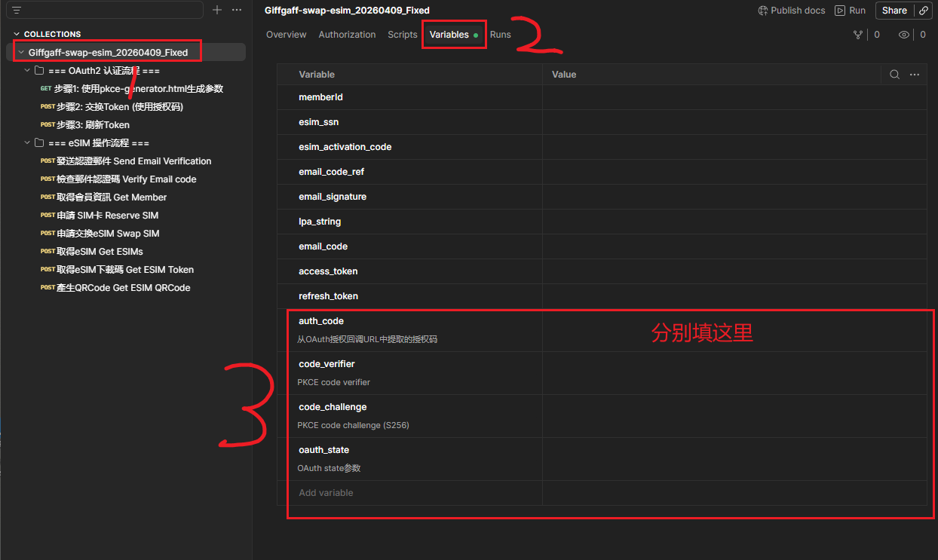The image size is (938, 560).
Task: Open Send Email Verification request
Action: (x=125, y=161)
